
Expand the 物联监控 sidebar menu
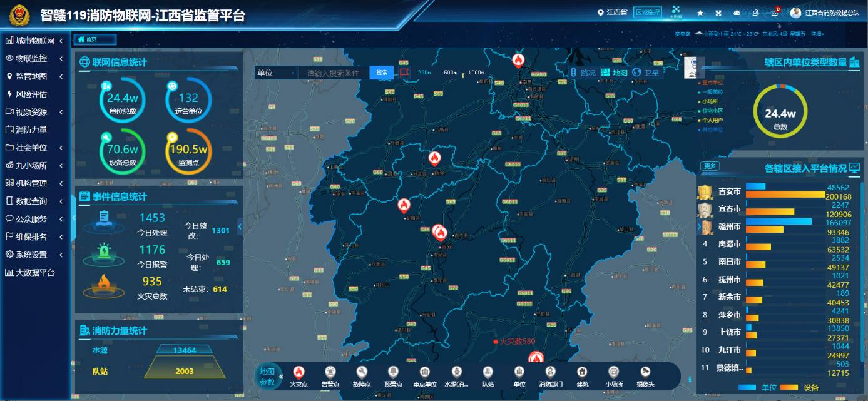35,59
